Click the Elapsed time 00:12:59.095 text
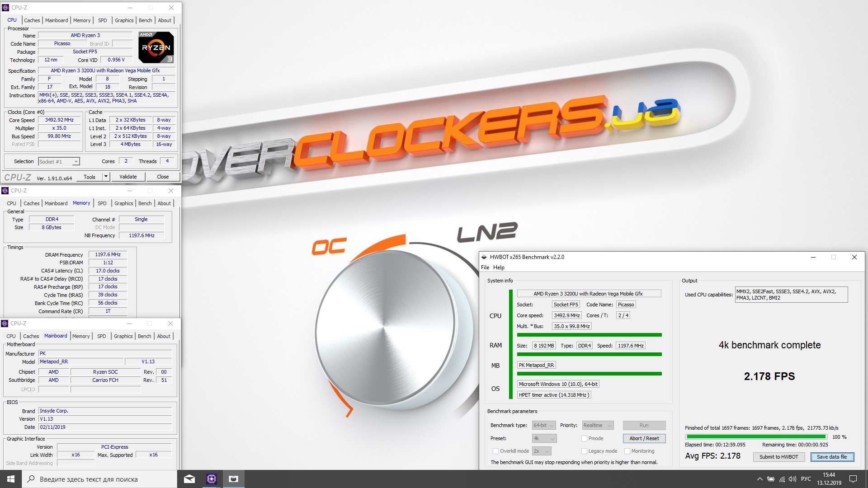868x488 pixels. pos(715,445)
